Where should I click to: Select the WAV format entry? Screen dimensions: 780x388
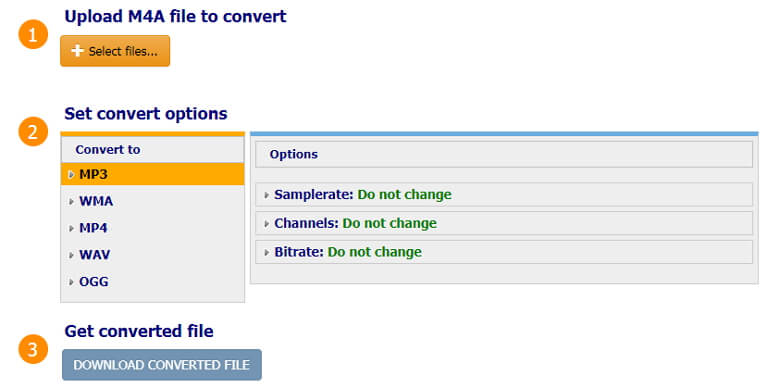coord(153,255)
